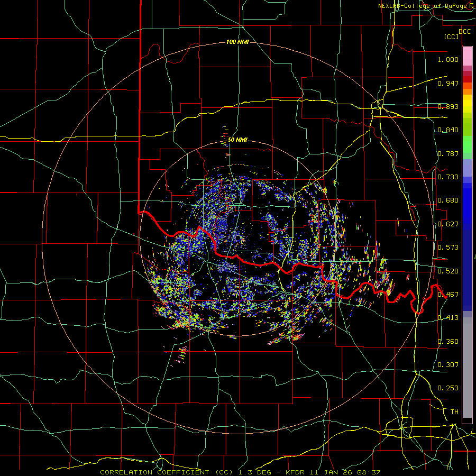
Task: Click the '50 NMI' range ring label
Action: 237,140
